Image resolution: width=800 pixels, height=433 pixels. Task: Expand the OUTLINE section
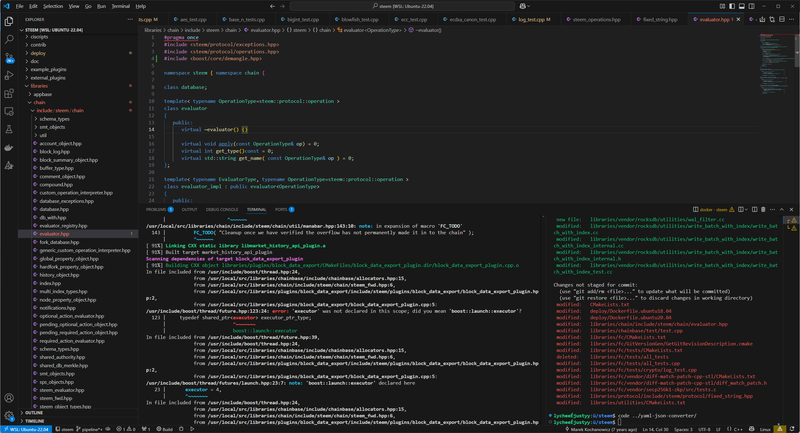click(x=78, y=413)
